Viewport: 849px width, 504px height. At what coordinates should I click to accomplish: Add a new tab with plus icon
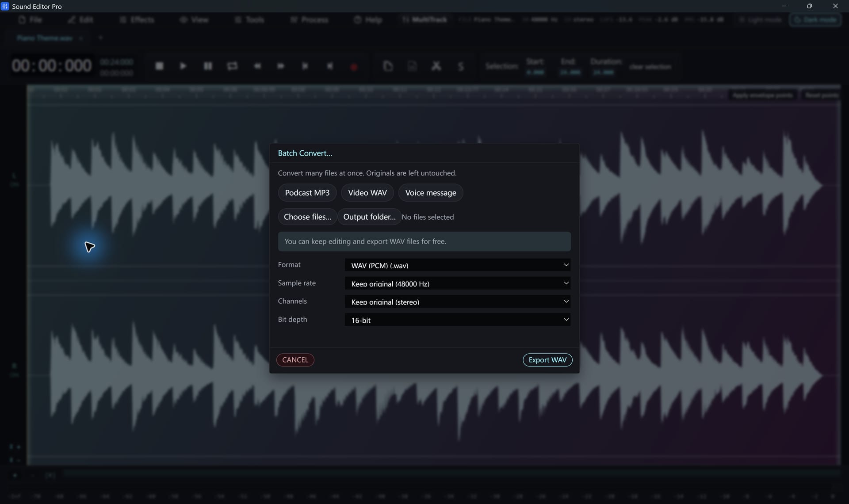100,38
